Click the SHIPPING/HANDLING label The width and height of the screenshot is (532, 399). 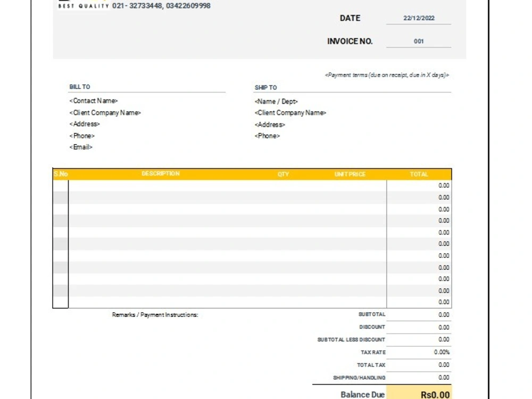coord(359,377)
